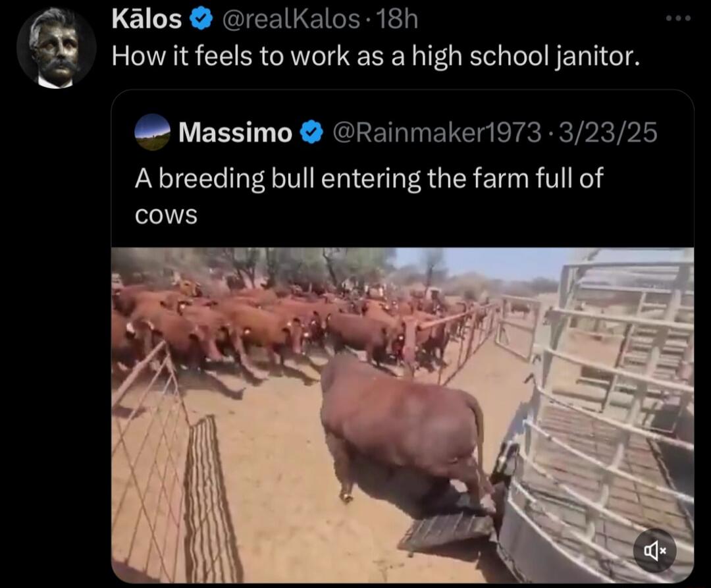Click Massimo's blue verified badge

click(x=311, y=132)
